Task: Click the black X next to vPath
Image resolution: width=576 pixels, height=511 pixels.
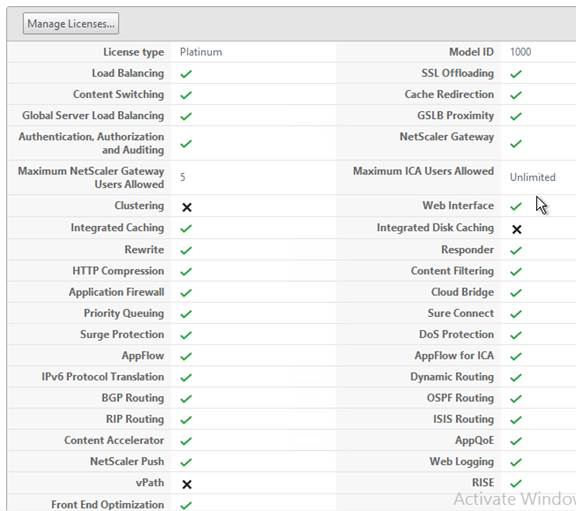Action: point(187,485)
